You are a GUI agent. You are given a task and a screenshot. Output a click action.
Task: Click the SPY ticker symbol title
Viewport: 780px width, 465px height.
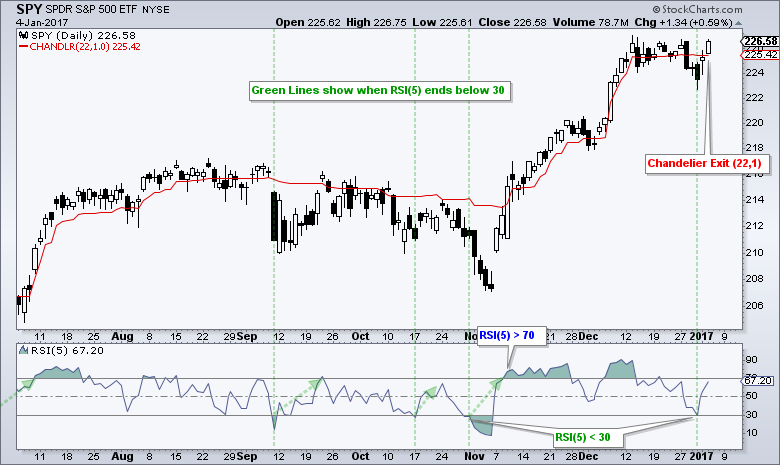tap(30, 9)
